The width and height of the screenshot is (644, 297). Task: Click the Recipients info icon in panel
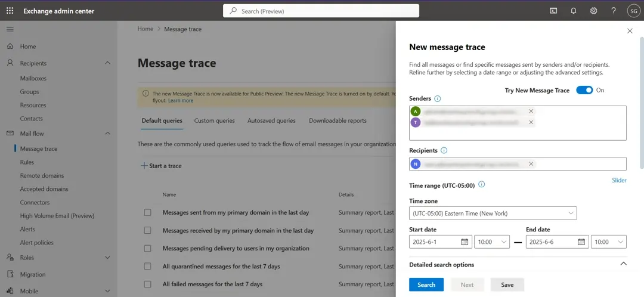[444, 150]
